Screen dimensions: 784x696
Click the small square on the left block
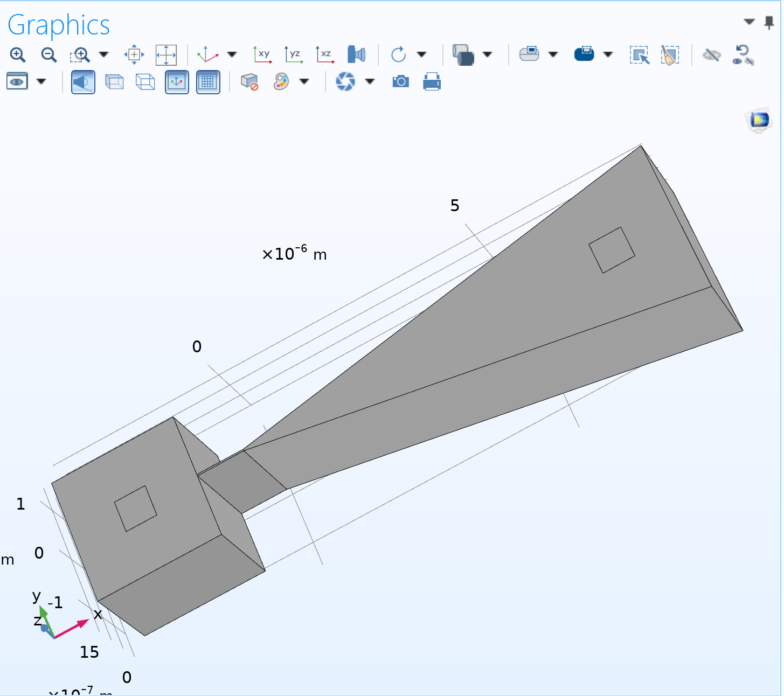click(x=135, y=509)
